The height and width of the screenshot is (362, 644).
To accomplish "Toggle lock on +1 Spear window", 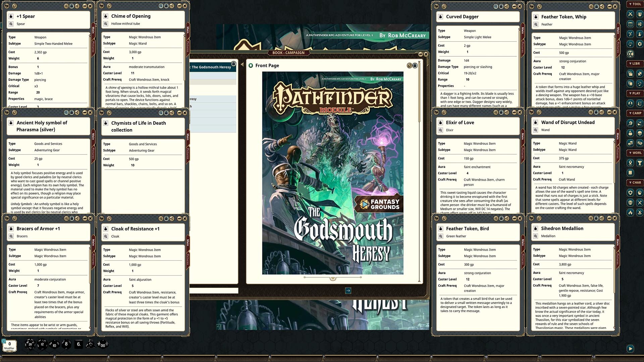I will point(71,6).
